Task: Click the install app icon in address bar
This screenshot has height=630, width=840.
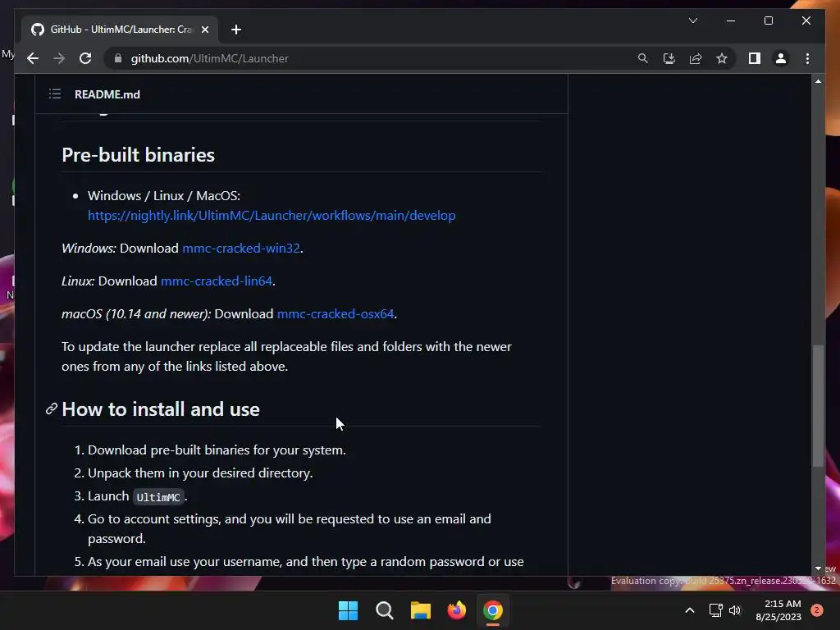Action: click(x=669, y=58)
